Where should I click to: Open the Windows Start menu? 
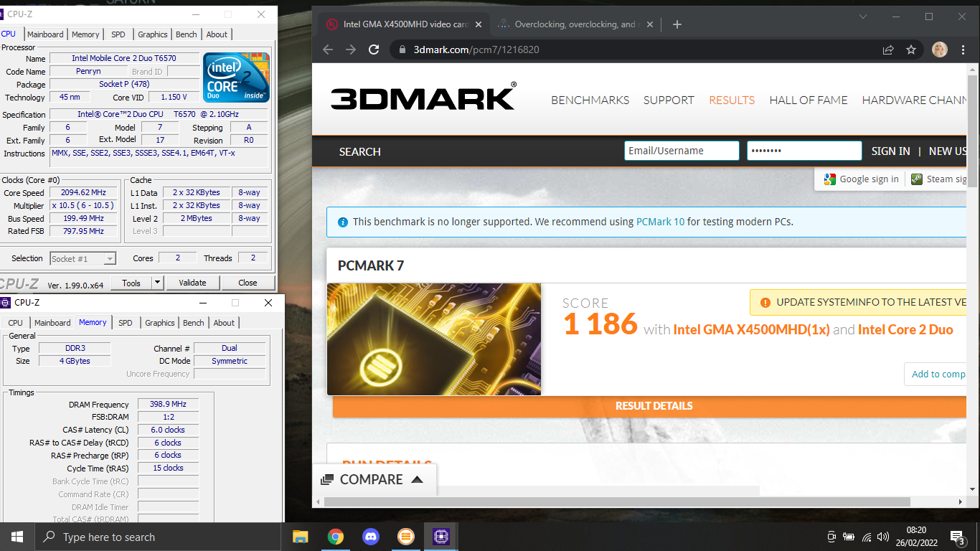pyautogui.click(x=17, y=537)
